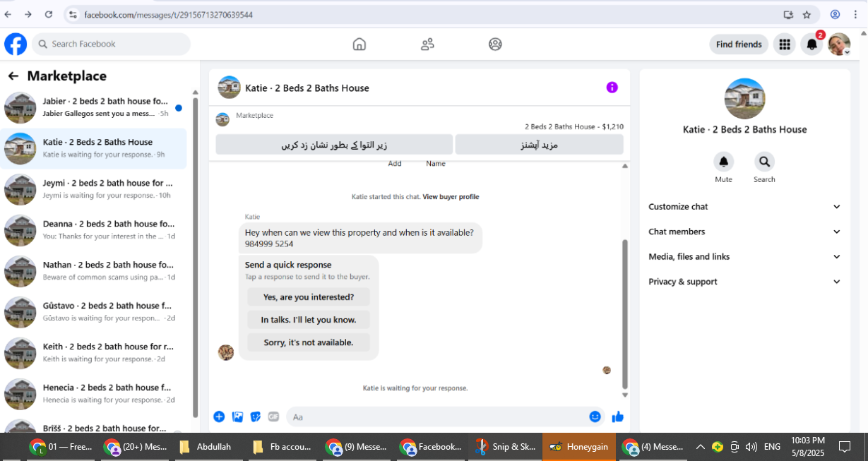Expand Privacy & support section
The width and height of the screenshot is (868, 461).
744,282
